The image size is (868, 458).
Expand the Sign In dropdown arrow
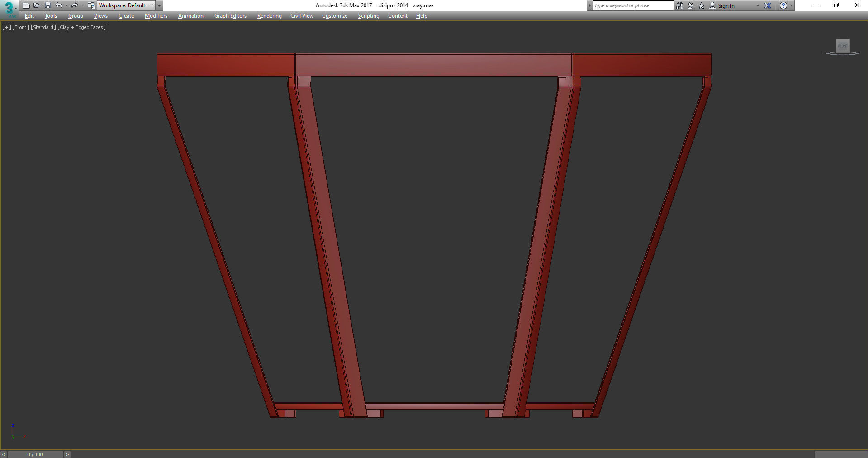point(758,5)
